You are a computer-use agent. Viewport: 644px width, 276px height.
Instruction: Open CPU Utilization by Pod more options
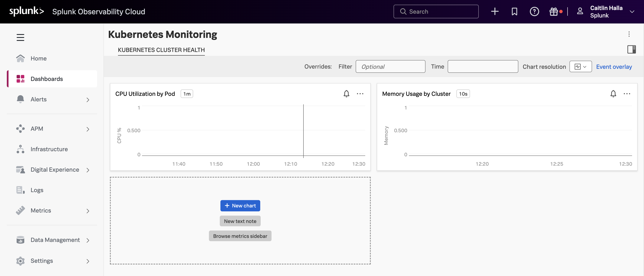(360, 94)
